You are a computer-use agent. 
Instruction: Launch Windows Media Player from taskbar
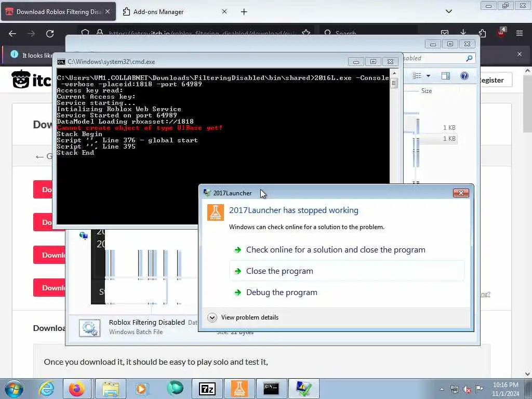[142, 389]
